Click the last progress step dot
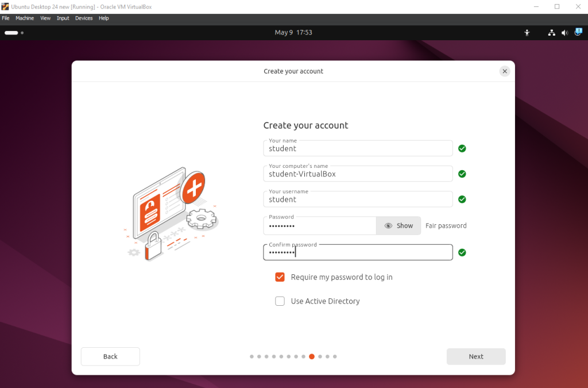Viewport: 588px width, 388px height. [335, 356]
